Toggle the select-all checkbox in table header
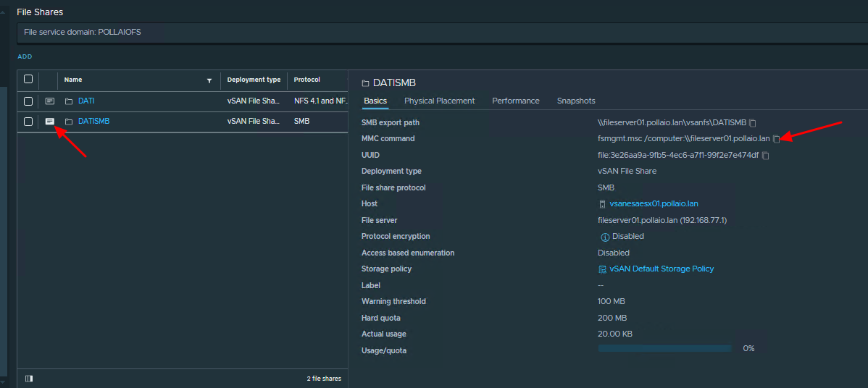Screen dimensions: 868x388 28,79
